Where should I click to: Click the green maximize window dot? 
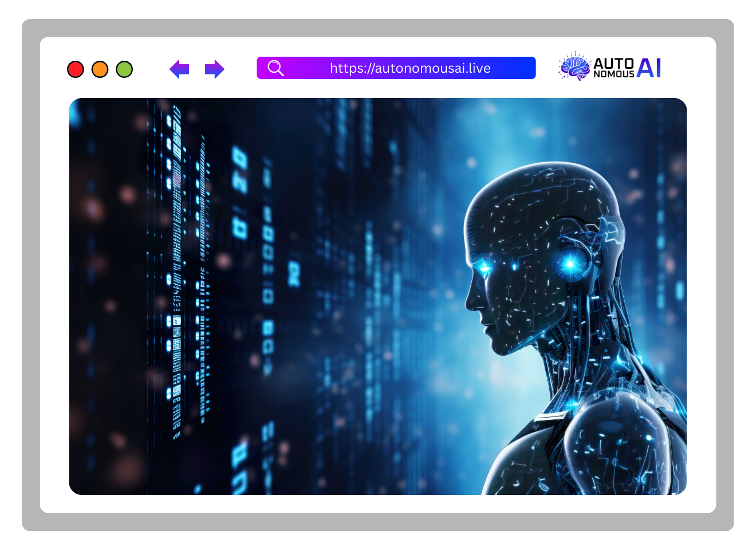[124, 69]
